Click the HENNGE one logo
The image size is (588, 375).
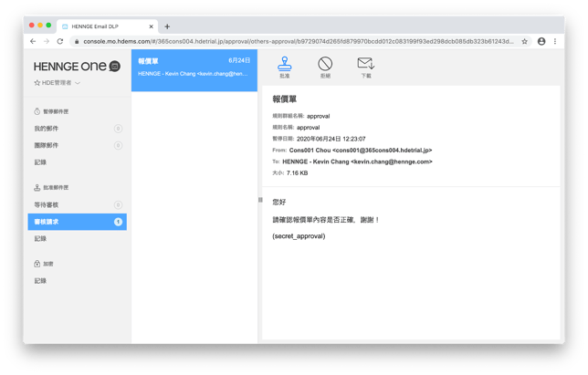77,67
